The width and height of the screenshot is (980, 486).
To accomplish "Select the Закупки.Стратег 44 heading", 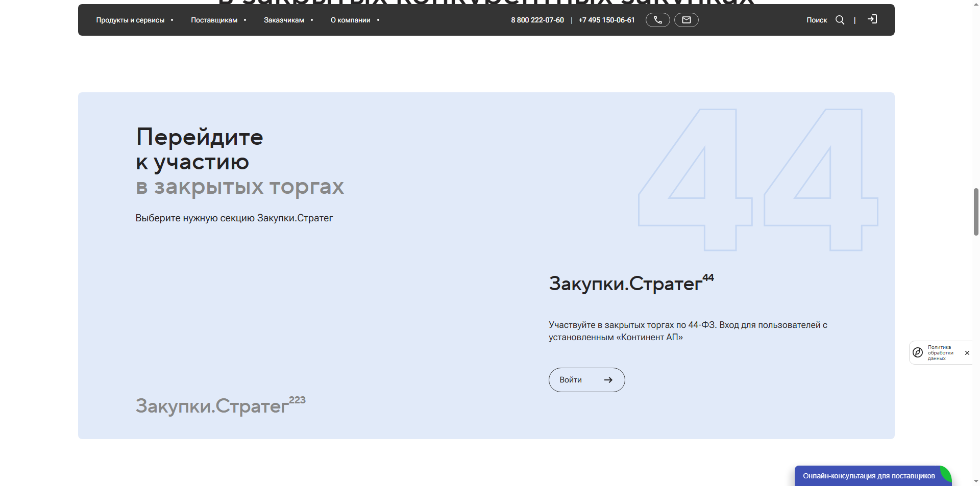I will pos(631,283).
